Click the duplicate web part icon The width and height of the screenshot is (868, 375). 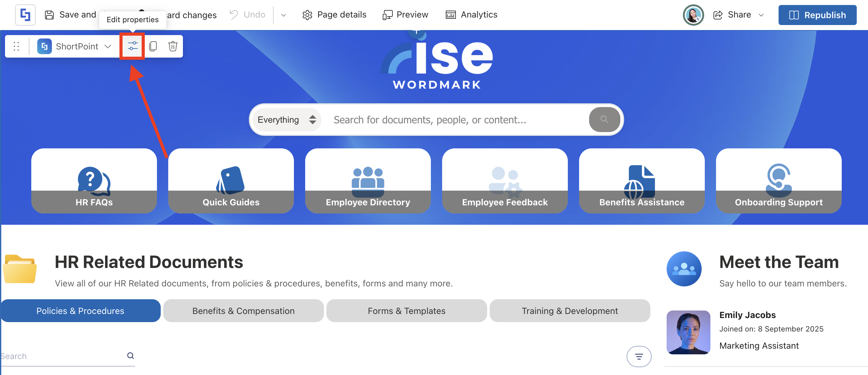coord(153,46)
